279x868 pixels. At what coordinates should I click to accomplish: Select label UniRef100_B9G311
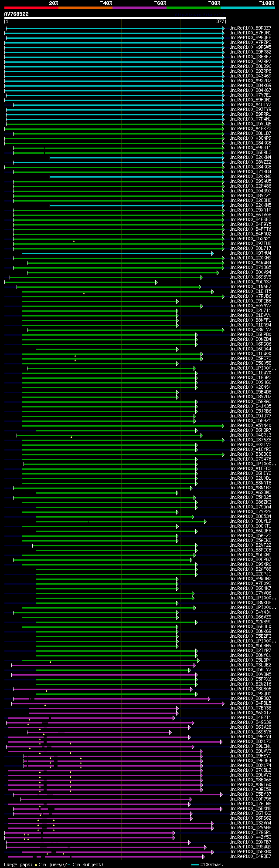(x=250, y=148)
